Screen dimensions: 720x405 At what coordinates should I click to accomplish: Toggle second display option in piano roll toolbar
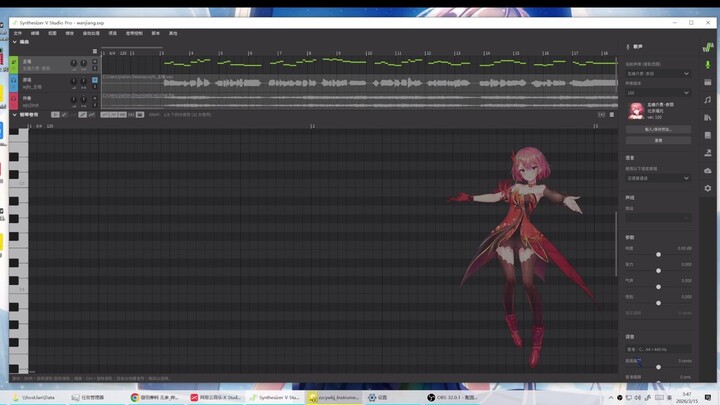click(113, 115)
